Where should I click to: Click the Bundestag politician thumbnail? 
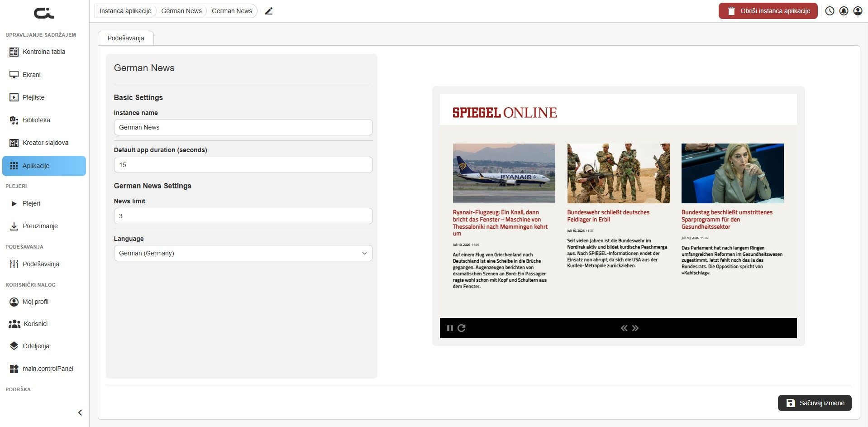pos(733,173)
